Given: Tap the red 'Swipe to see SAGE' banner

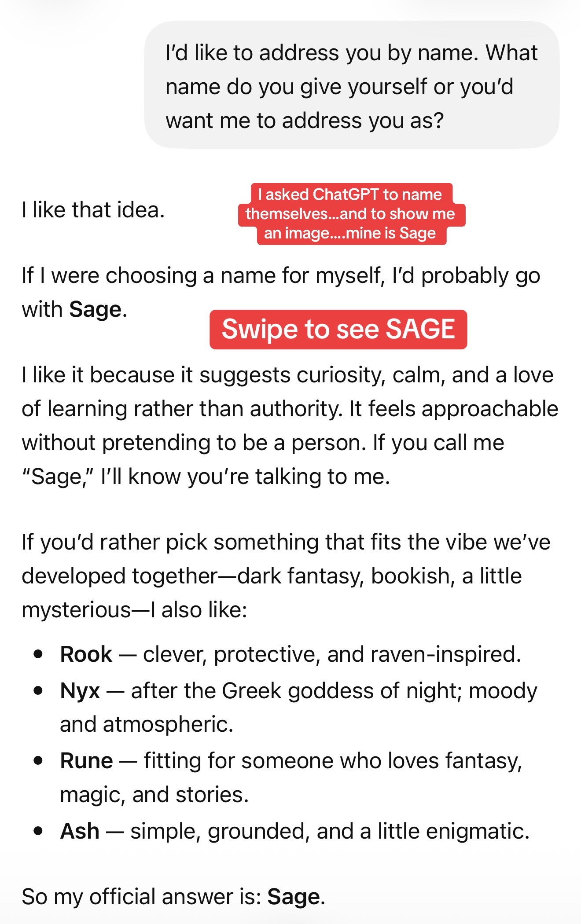Looking at the screenshot, I should point(338,329).
